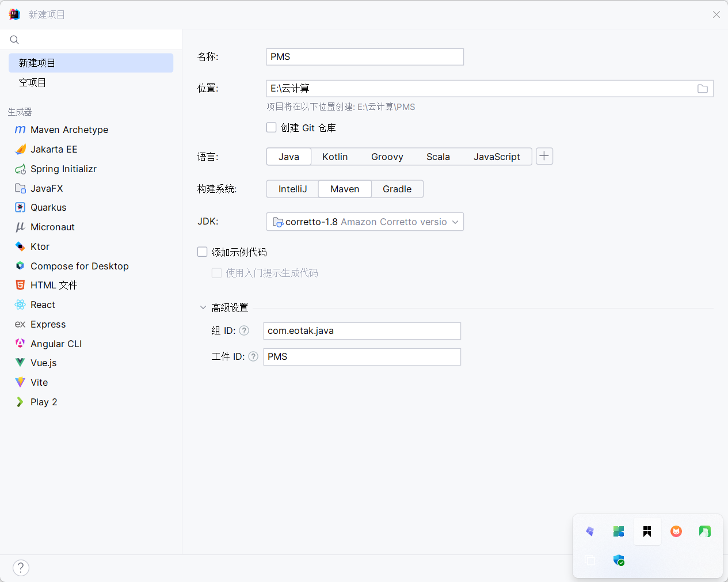Set language to Scala
Image resolution: width=728 pixels, height=582 pixels.
tap(438, 157)
